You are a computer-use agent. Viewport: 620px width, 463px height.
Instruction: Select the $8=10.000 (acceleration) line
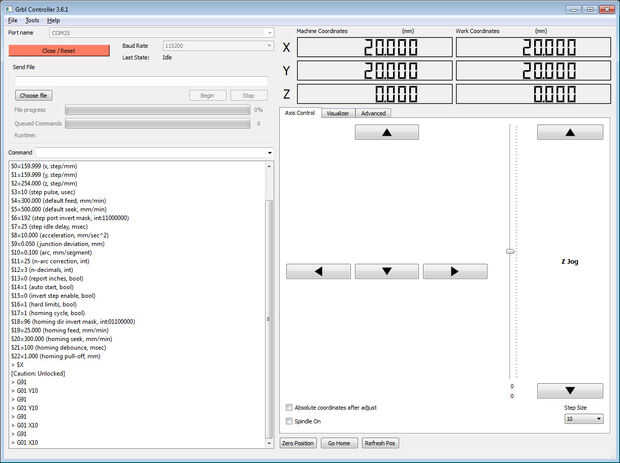point(60,235)
